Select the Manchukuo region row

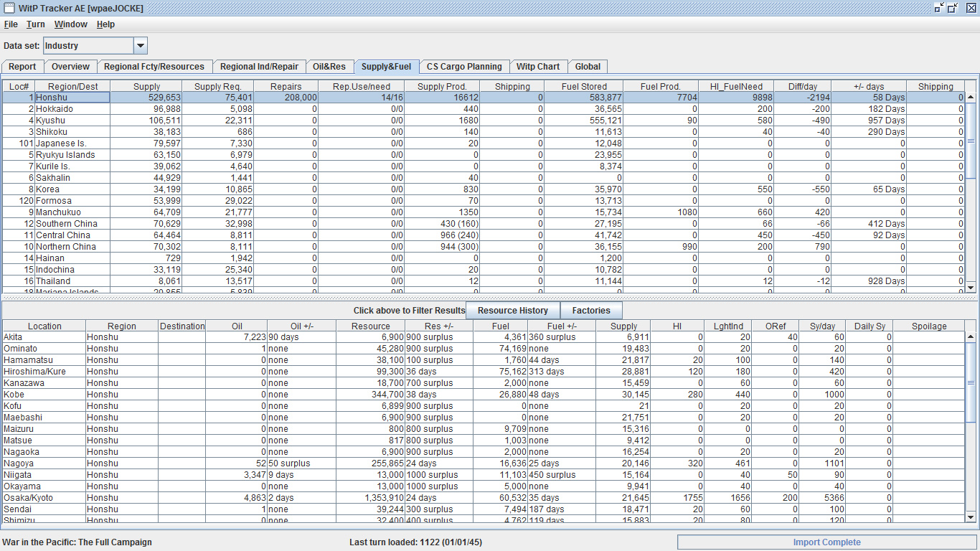[x=484, y=212]
